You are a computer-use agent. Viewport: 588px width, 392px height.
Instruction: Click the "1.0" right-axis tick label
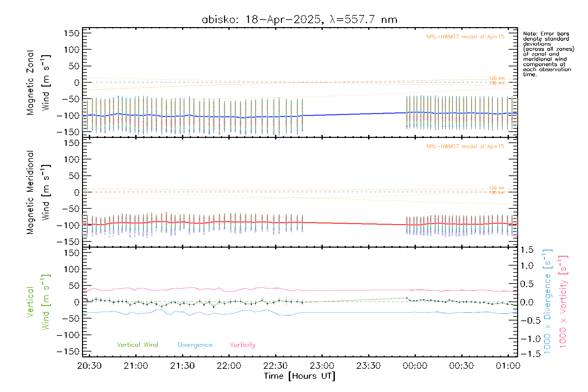point(527,266)
